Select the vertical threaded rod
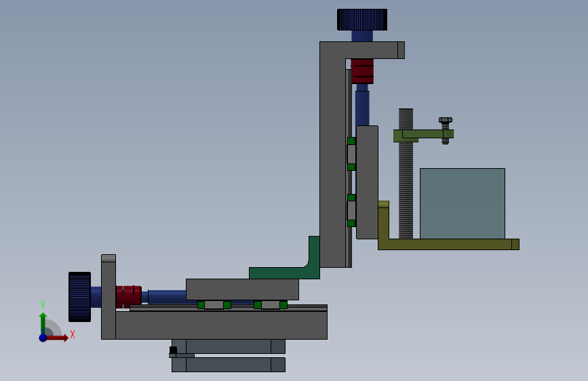The height and width of the screenshot is (381, 588). 406,189
